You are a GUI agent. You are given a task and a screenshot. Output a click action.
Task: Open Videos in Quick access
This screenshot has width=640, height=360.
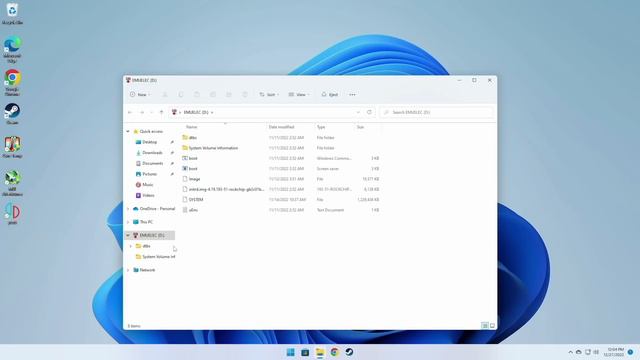pyautogui.click(x=148, y=195)
